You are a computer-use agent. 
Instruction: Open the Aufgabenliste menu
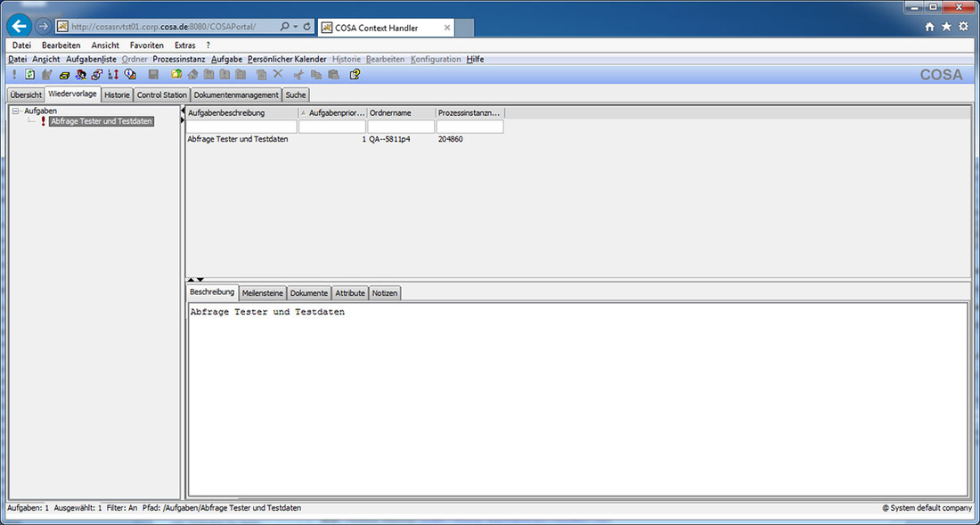point(91,59)
